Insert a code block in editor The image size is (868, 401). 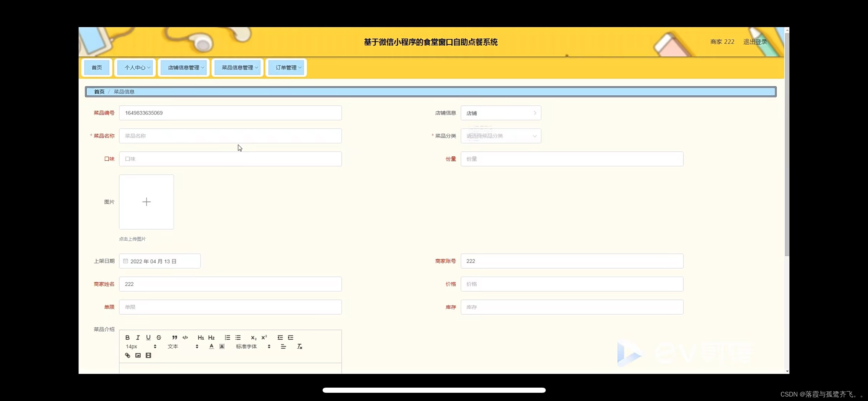pyautogui.click(x=185, y=338)
